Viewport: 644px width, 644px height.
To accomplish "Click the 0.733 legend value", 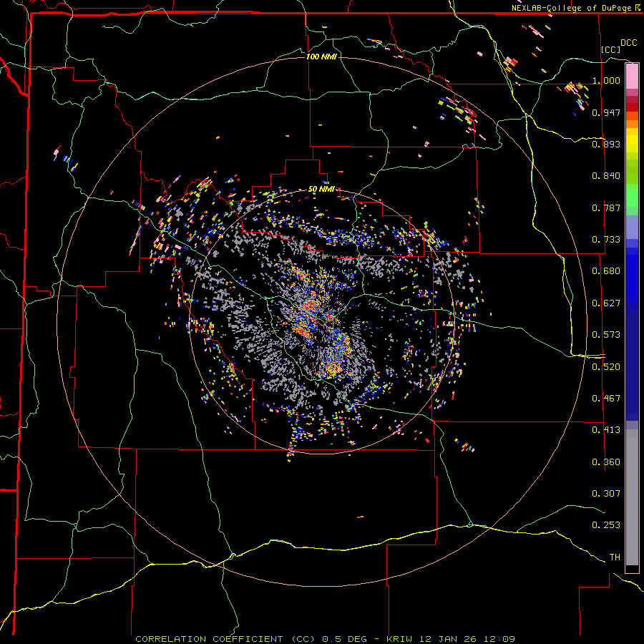I will 606,240.
